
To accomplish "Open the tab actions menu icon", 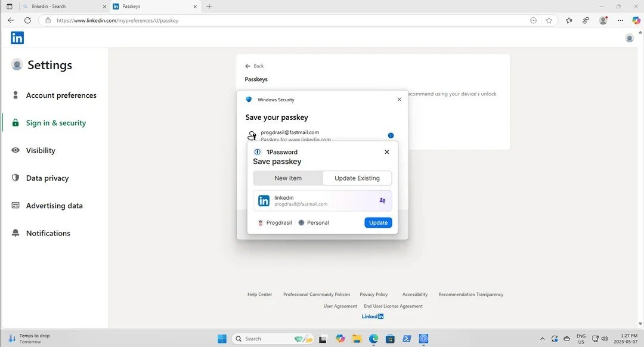I will (10, 6).
